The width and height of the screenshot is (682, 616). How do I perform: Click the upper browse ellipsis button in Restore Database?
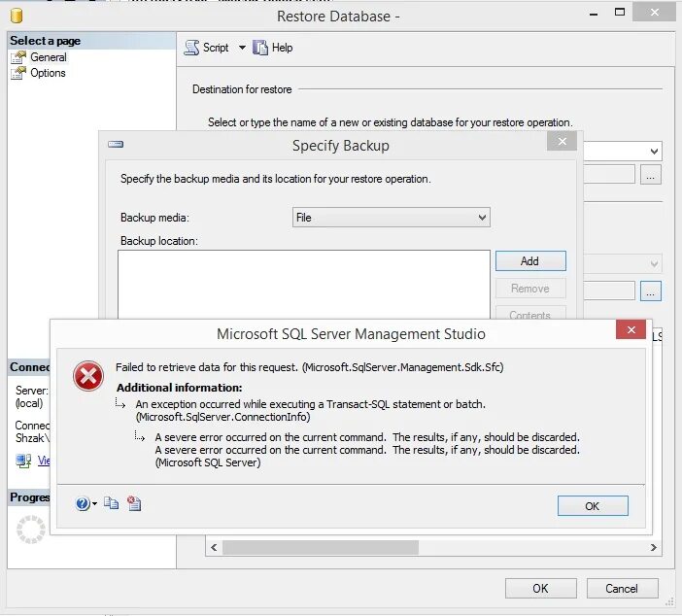[x=650, y=175]
